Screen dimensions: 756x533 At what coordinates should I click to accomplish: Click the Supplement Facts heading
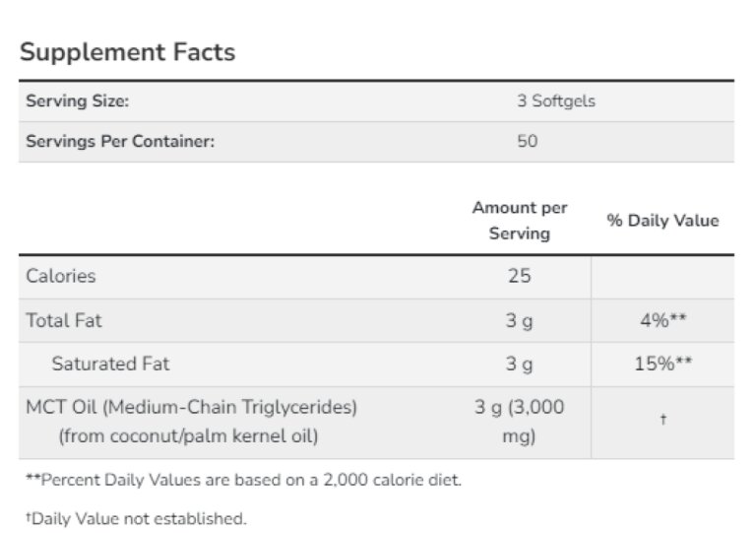128,52
